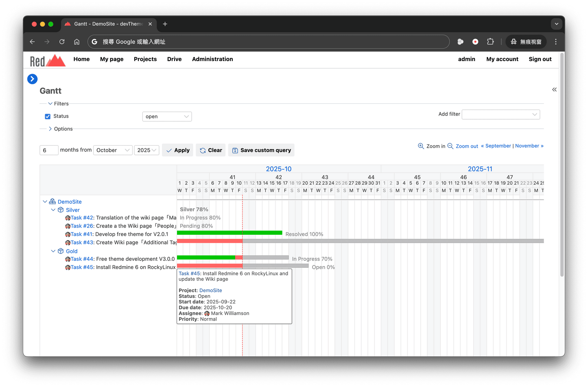Collapse the Gold version tree node
This screenshot has width=588, height=387.
point(53,251)
